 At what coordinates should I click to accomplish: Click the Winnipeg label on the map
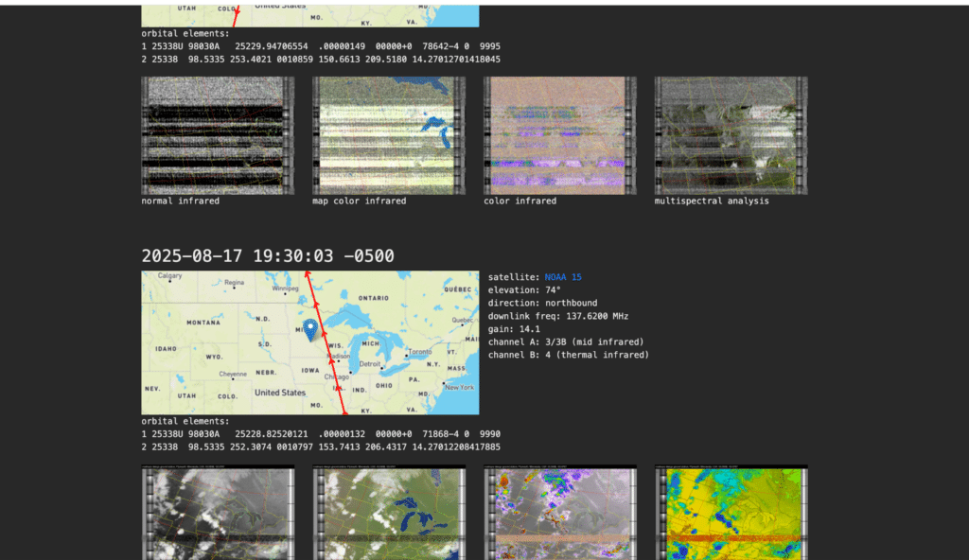point(285,288)
